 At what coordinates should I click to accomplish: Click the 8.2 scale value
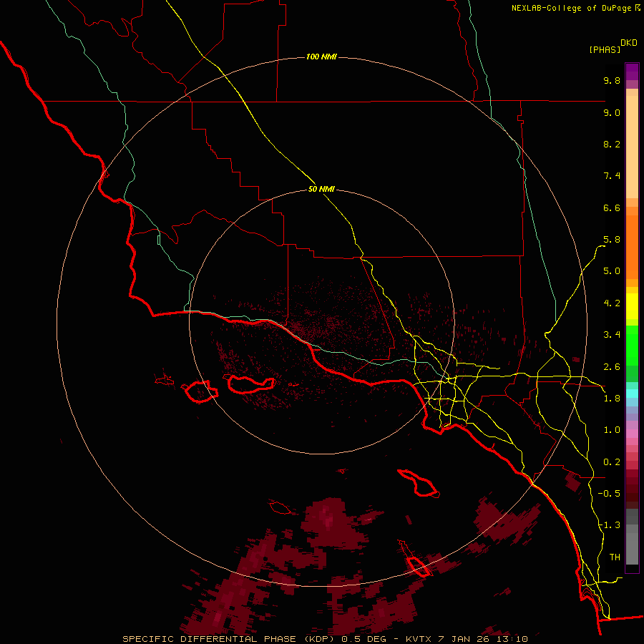click(612, 144)
